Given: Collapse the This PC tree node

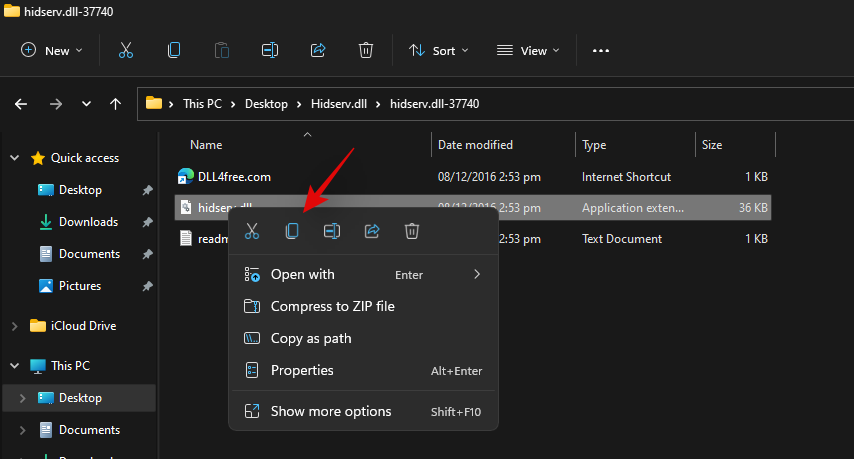Looking at the screenshot, I should tap(14, 366).
